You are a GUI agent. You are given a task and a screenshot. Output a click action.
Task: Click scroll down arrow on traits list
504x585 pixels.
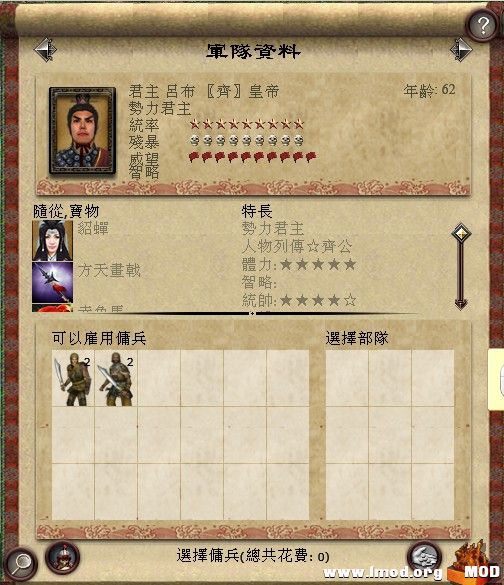coord(461,302)
